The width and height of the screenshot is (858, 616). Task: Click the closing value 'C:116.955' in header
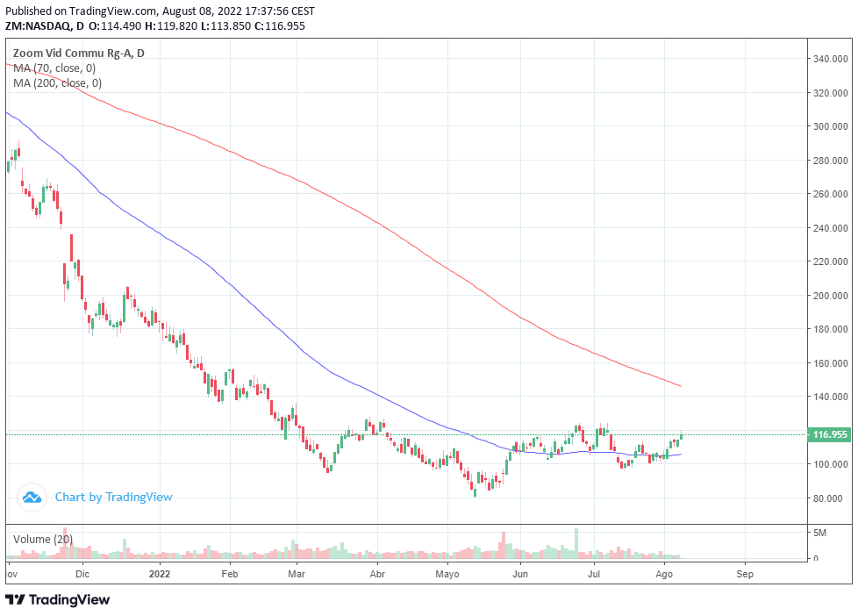pos(280,25)
